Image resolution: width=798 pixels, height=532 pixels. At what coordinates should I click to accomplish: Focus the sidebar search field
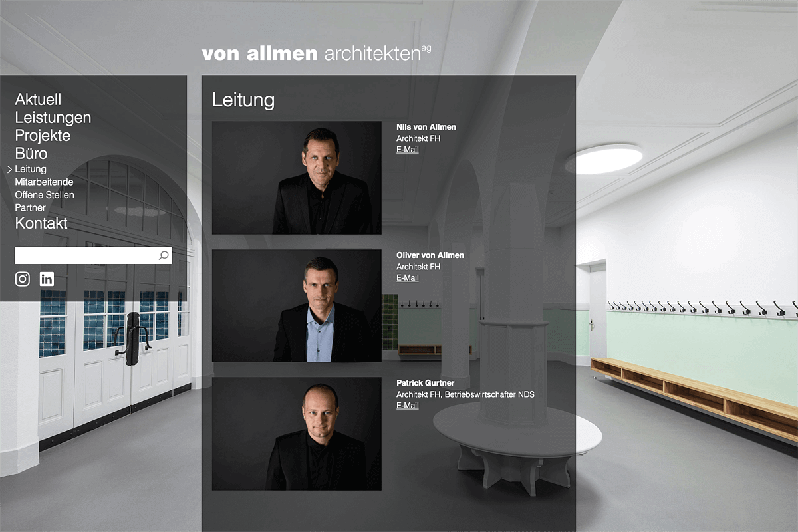93,255
